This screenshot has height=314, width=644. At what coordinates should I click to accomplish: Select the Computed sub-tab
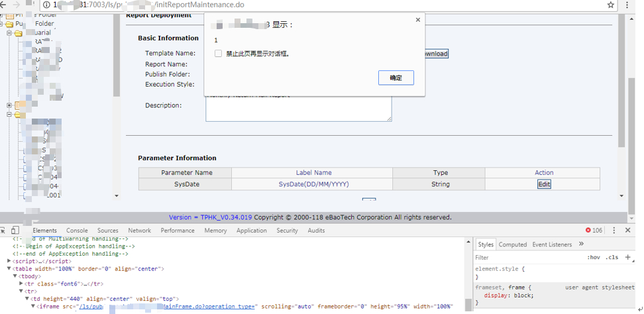(x=513, y=244)
